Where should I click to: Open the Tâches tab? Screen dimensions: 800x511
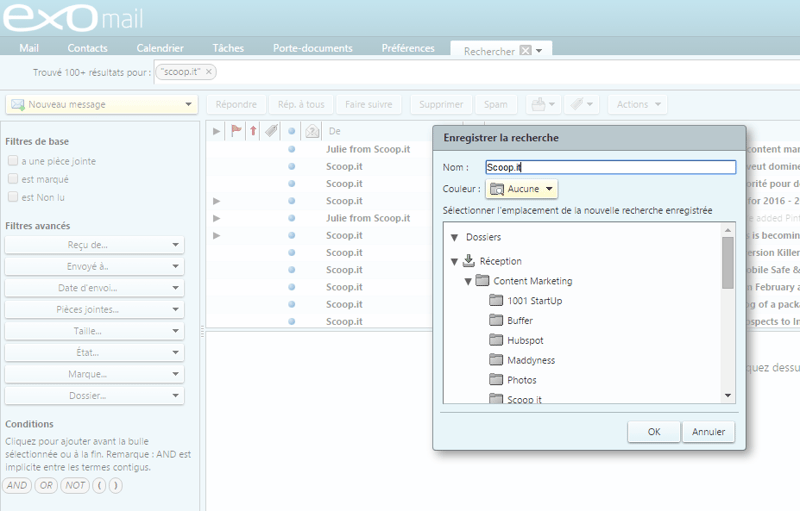(x=228, y=48)
